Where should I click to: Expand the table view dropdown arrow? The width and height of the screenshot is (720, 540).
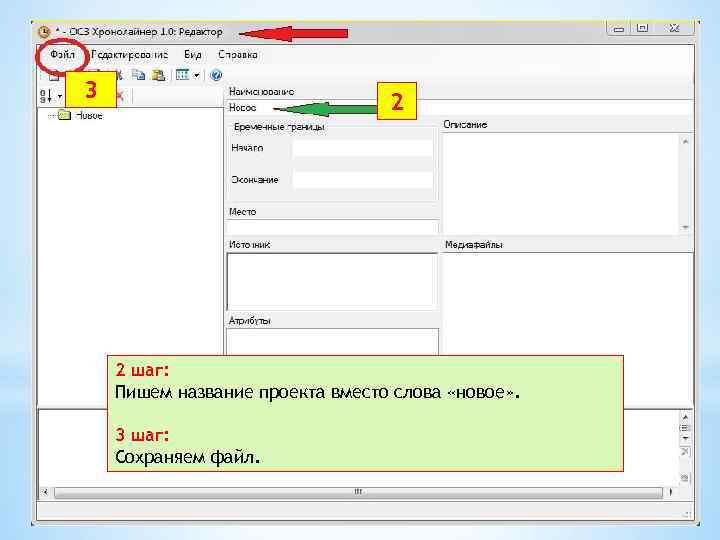click(197, 75)
